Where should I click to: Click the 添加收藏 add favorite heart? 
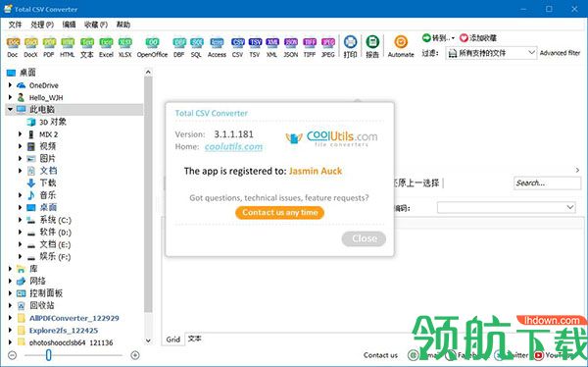(464, 38)
